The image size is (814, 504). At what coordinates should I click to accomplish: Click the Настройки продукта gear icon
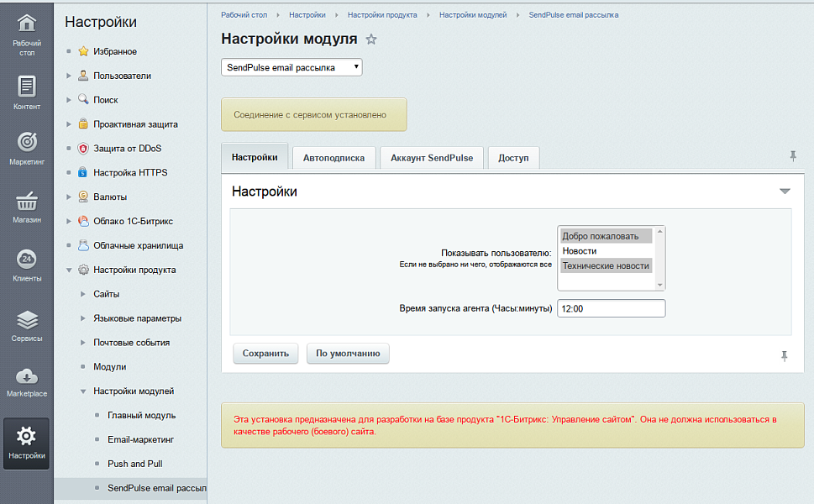tap(83, 270)
